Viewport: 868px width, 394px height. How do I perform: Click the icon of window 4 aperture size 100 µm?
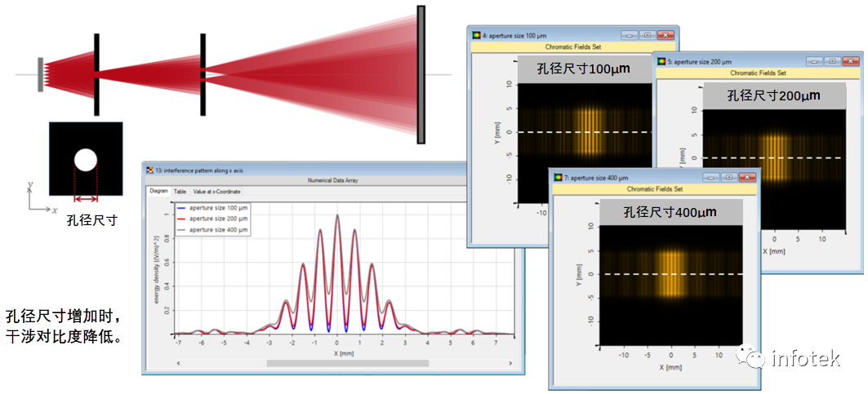476,35
